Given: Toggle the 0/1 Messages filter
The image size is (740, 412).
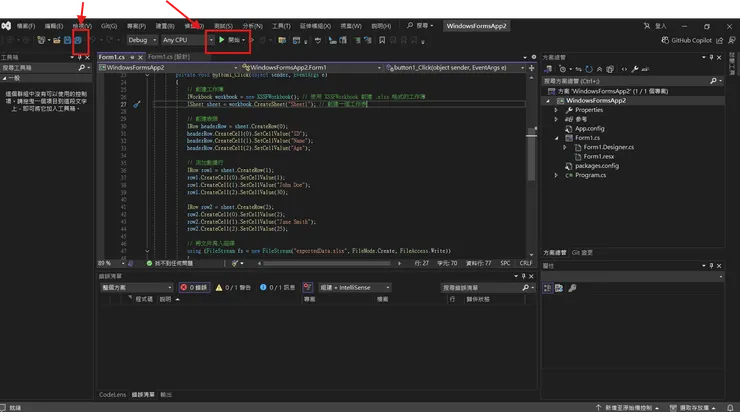Looking at the screenshot, I should click(x=279, y=287).
